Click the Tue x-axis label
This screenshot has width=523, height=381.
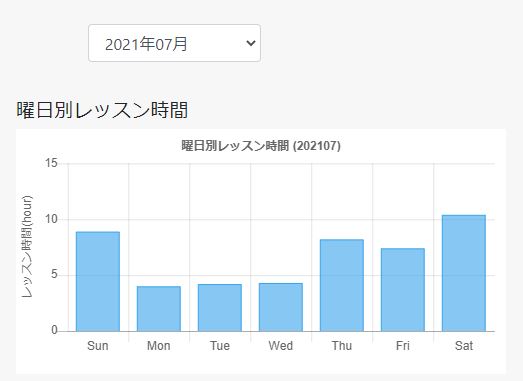(x=220, y=346)
